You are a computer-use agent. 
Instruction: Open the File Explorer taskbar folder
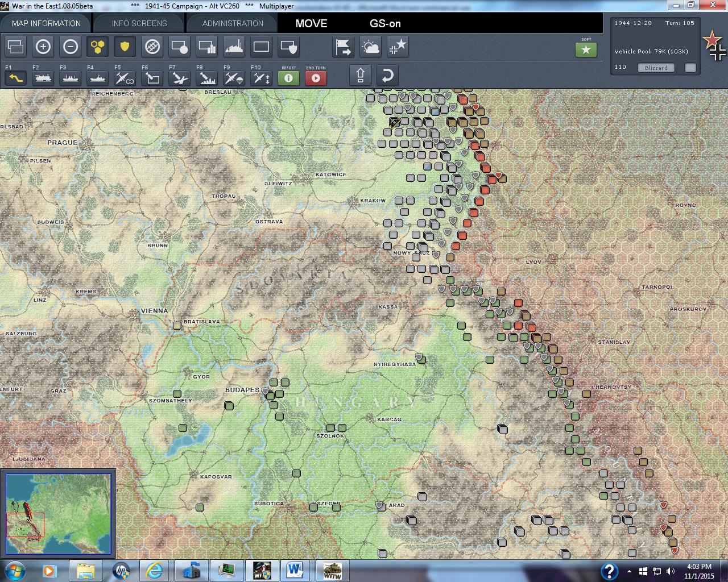(86, 571)
